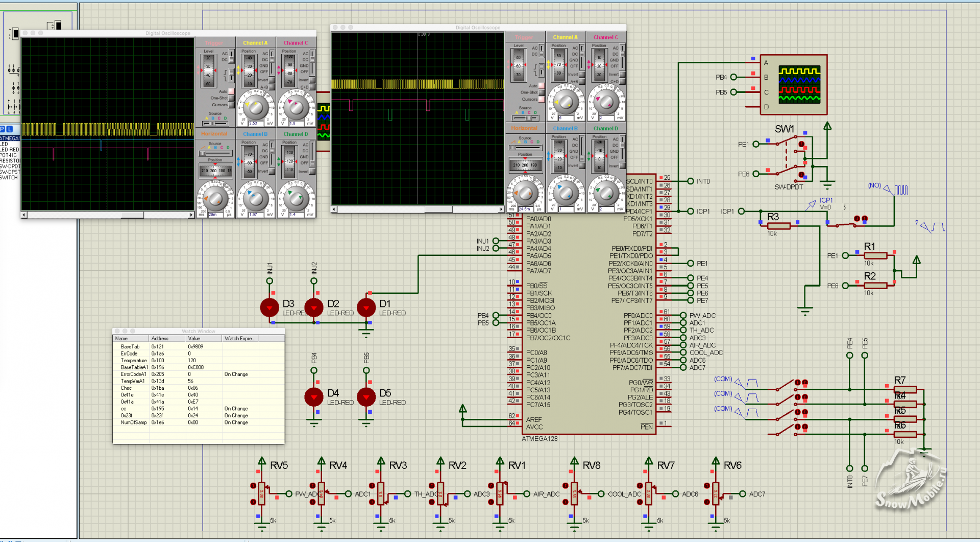Image resolution: width=980 pixels, height=542 pixels.
Task: Toggle A+B button on left oscilloscope
Action: pyautogui.click(x=272, y=87)
